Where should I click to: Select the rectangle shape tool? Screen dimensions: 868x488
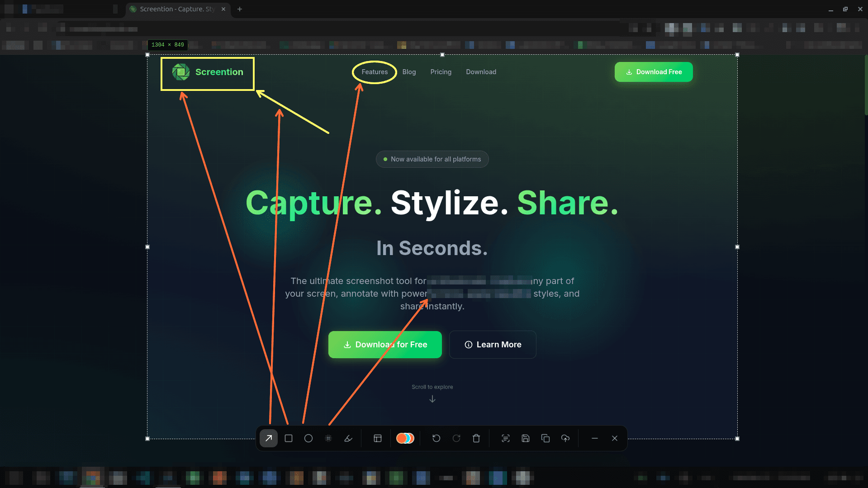point(289,438)
